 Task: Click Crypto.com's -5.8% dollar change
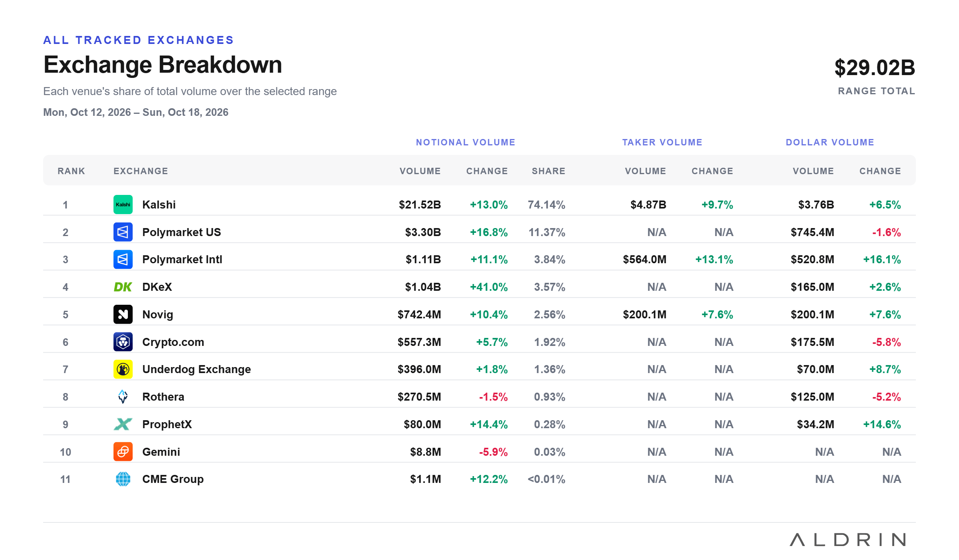pyautogui.click(x=886, y=342)
